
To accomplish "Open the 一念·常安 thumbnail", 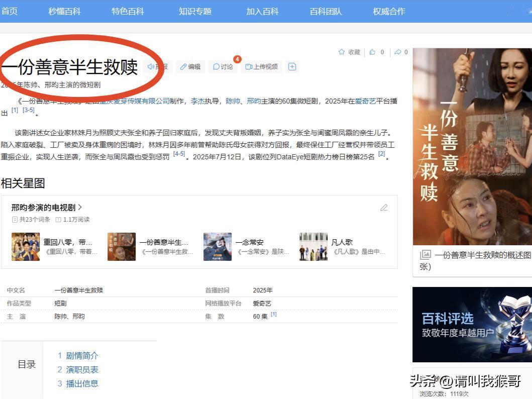I will pos(218,246).
